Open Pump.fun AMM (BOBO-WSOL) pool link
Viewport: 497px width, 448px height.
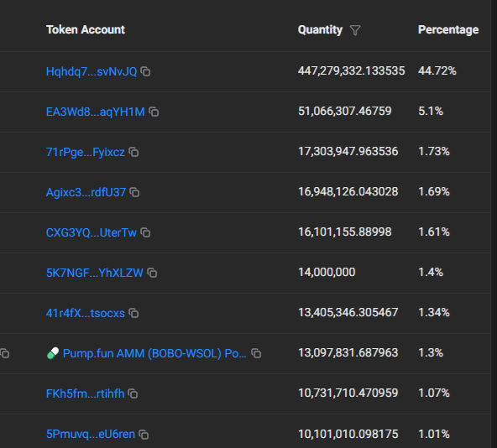pyautogui.click(x=154, y=353)
